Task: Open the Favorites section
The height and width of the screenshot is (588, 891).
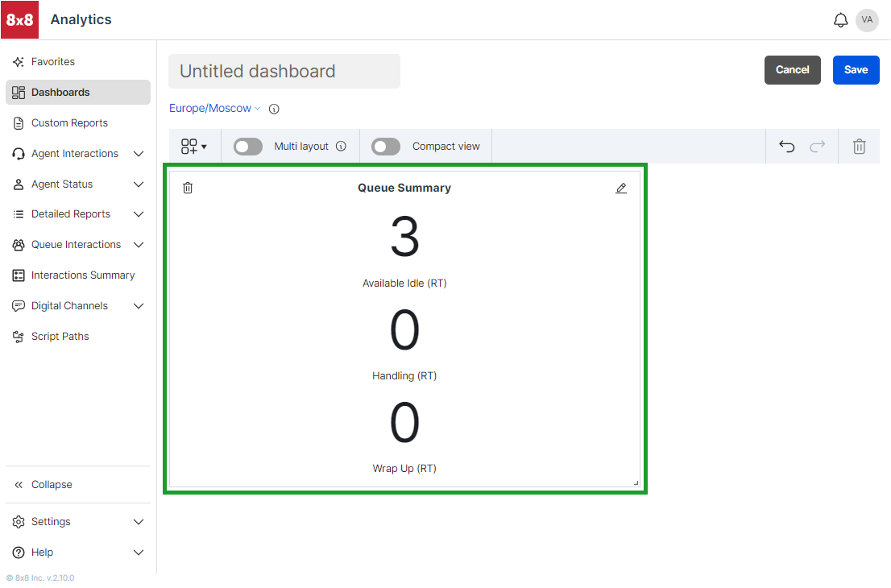Action: tap(53, 61)
